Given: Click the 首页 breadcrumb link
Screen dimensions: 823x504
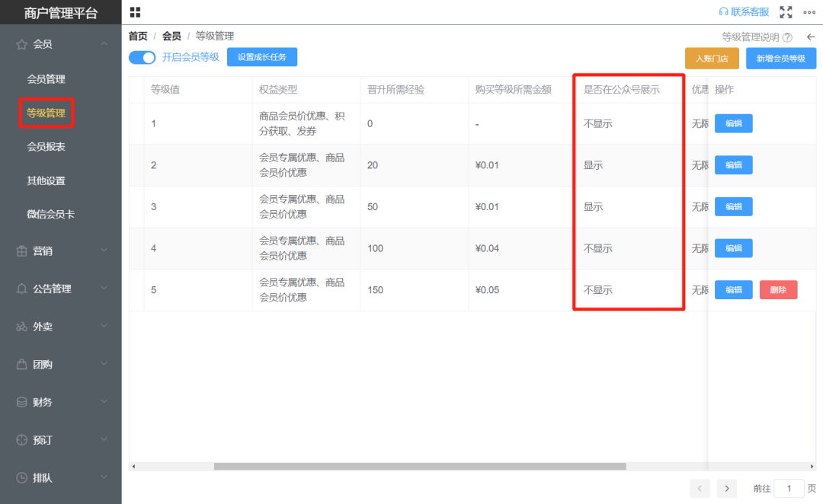Looking at the screenshot, I should pyautogui.click(x=138, y=37).
